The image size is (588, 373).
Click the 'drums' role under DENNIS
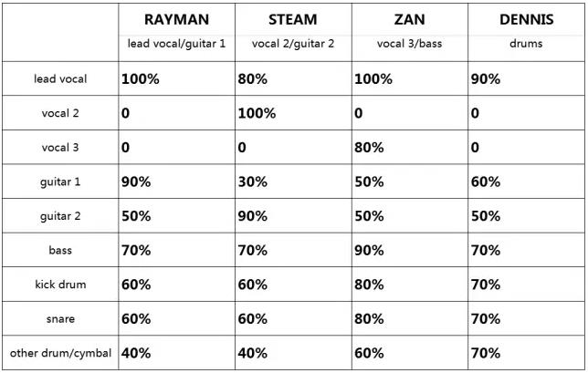click(526, 43)
